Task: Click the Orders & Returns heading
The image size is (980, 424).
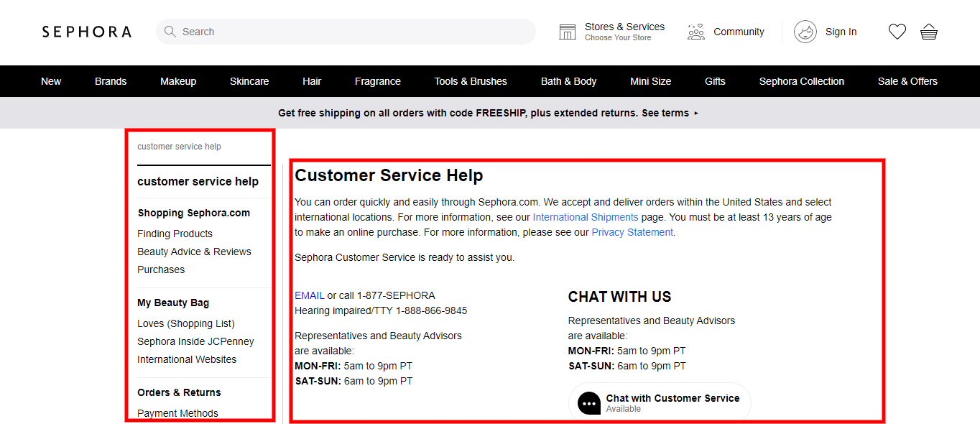Action: coord(179,392)
